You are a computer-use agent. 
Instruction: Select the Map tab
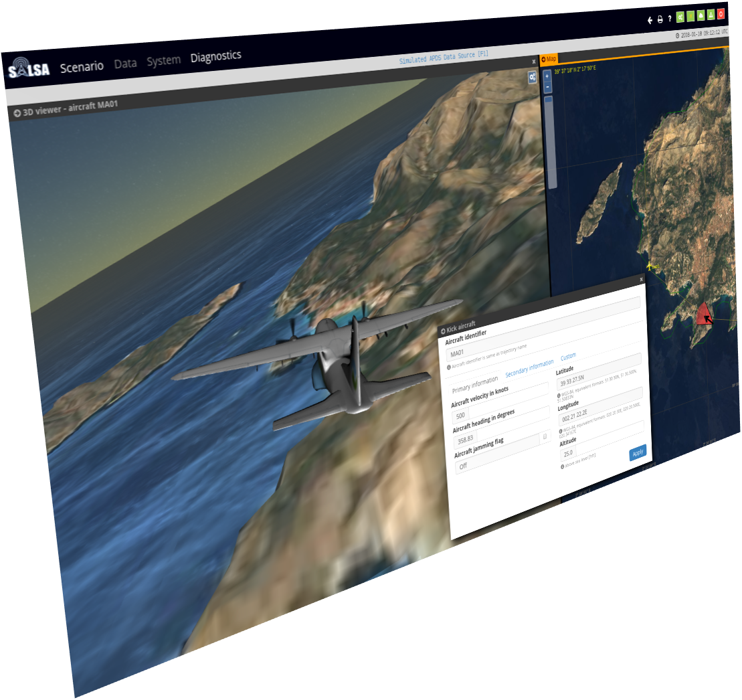tap(549, 59)
